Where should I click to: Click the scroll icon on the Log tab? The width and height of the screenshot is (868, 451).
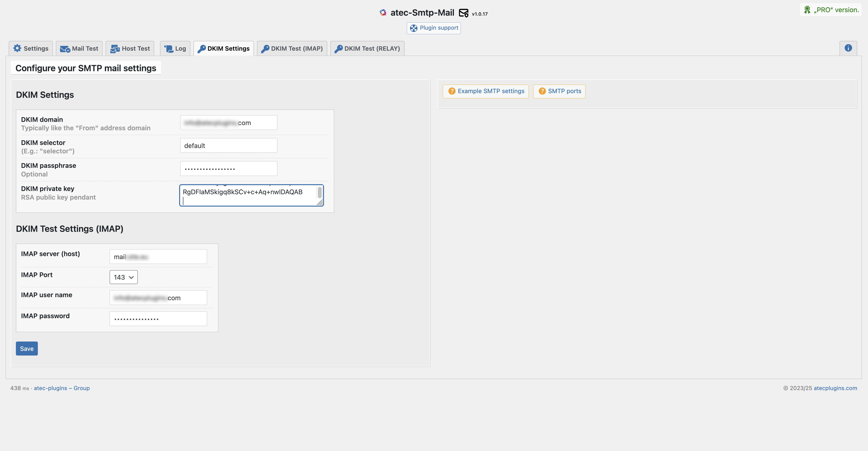[168, 49]
